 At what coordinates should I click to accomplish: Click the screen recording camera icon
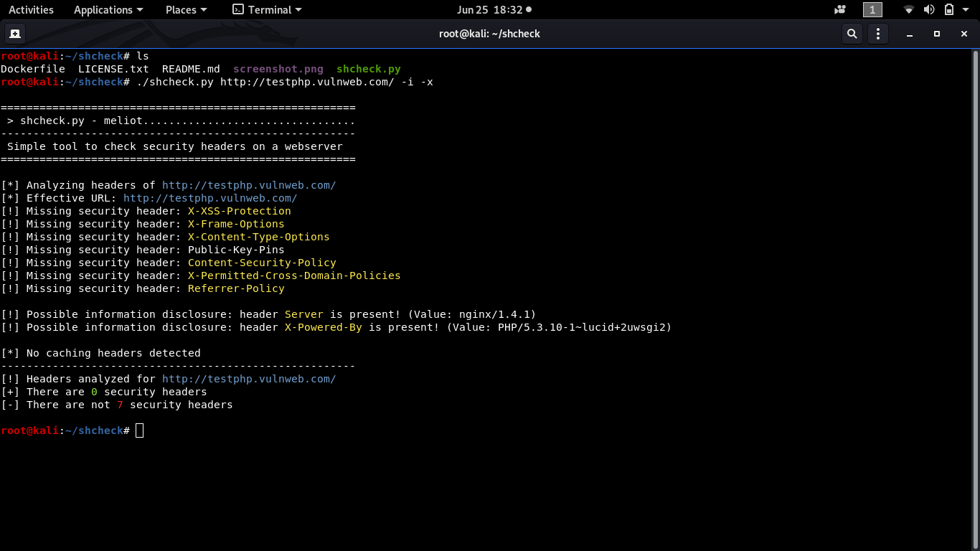coord(840,10)
